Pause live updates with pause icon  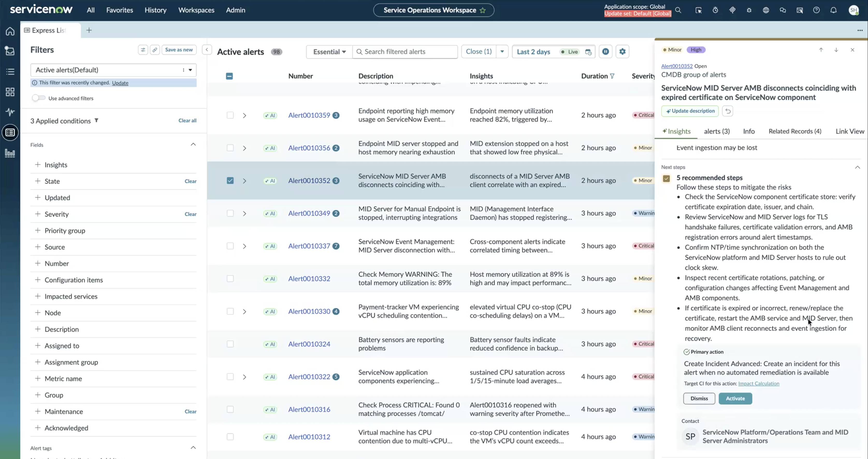[x=605, y=51]
